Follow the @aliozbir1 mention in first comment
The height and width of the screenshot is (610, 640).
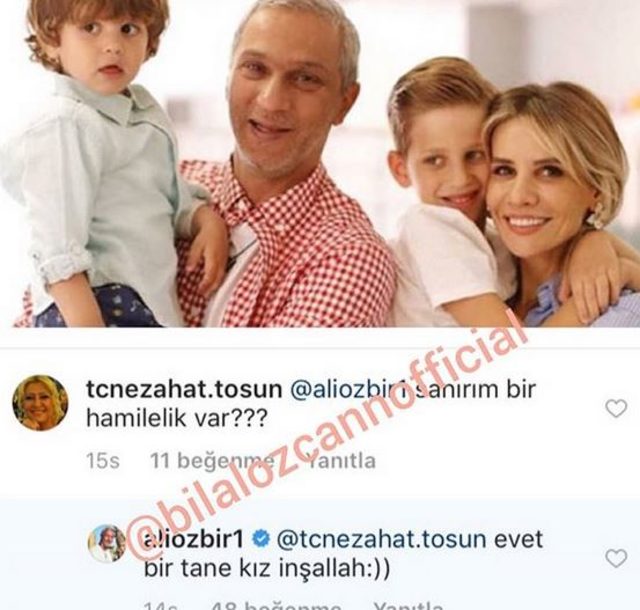click(x=350, y=389)
